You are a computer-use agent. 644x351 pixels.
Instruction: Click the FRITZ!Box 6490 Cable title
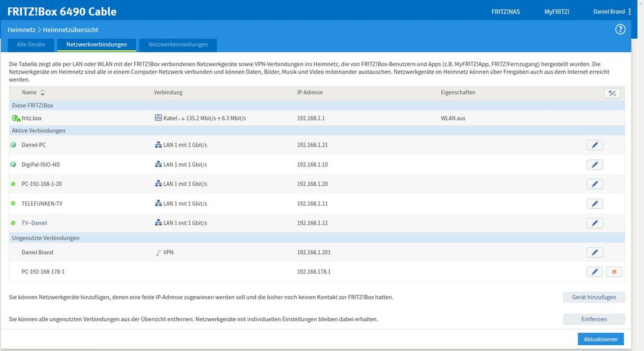point(62,12)
